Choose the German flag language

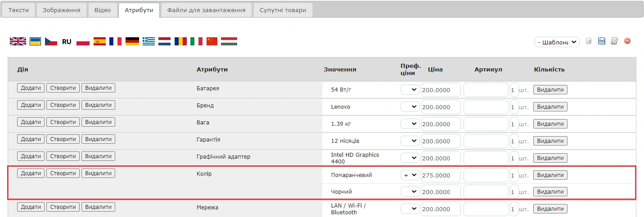coord(132,41)
